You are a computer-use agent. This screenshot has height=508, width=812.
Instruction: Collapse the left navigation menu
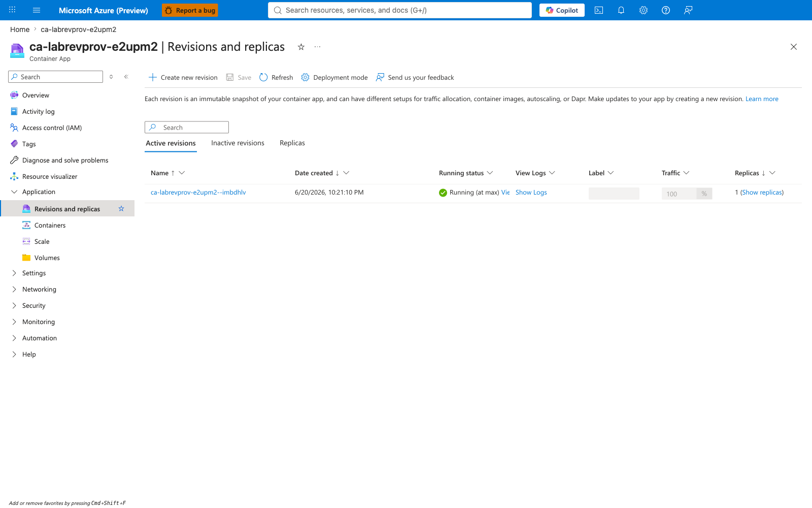coord(126,77)
